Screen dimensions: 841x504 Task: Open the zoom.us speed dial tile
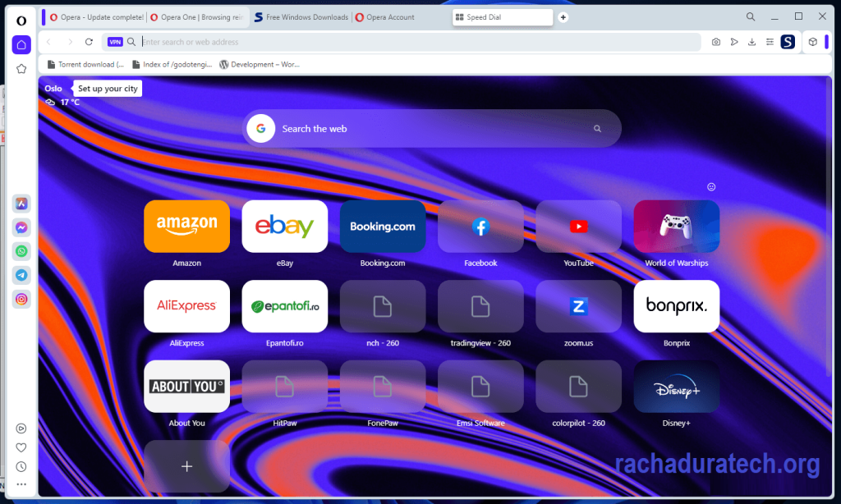point(579,306)
